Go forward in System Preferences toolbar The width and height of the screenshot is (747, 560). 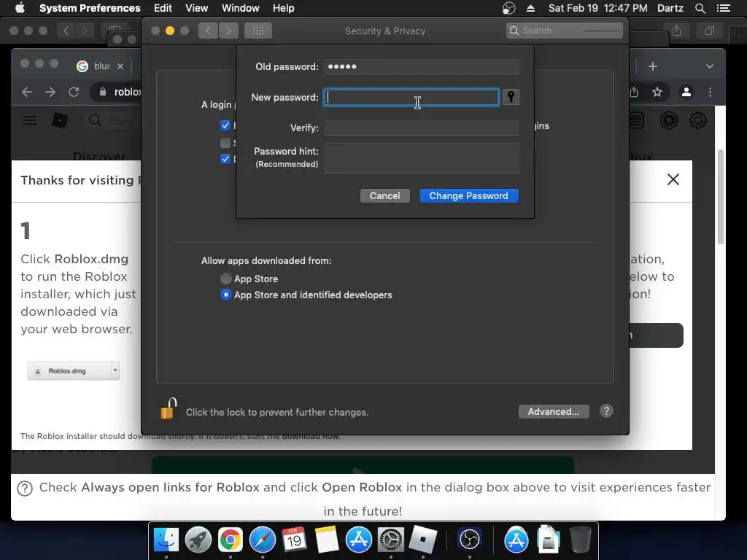(x=228, y=31)
